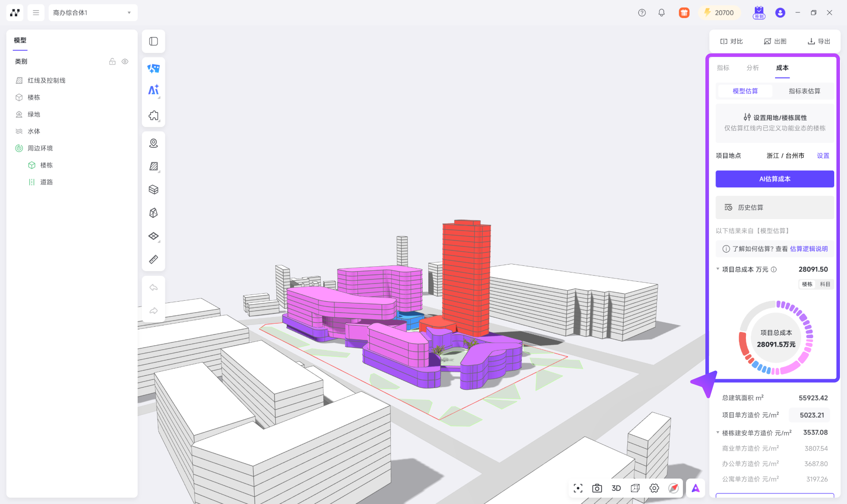Click the 导出 export button
This screenshot has width=847, height=504.
click(819, 41)
